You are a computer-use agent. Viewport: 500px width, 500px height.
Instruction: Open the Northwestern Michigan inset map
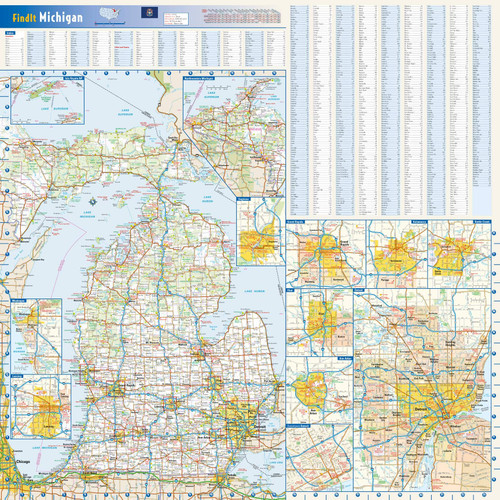234,137
